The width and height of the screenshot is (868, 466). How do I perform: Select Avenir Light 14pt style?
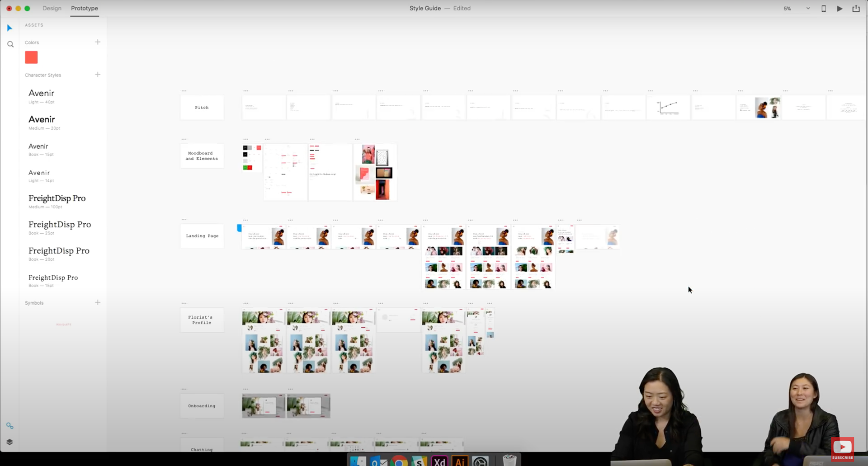click(x=41, y=175)
